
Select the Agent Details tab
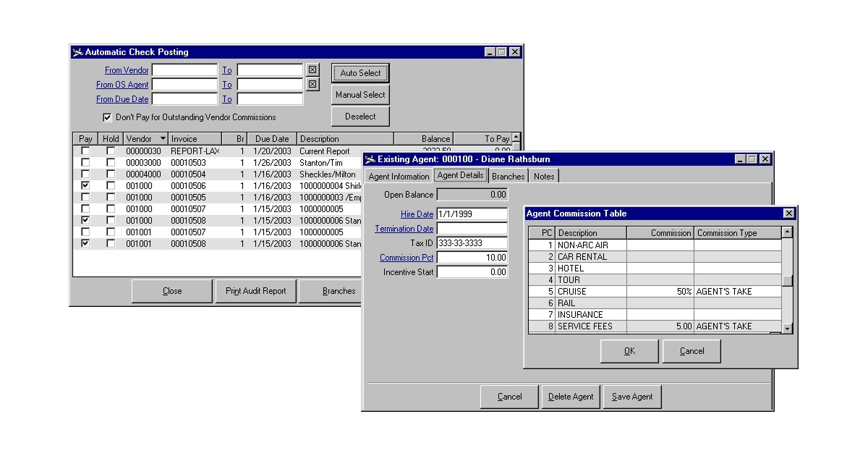tap(461, 175)
